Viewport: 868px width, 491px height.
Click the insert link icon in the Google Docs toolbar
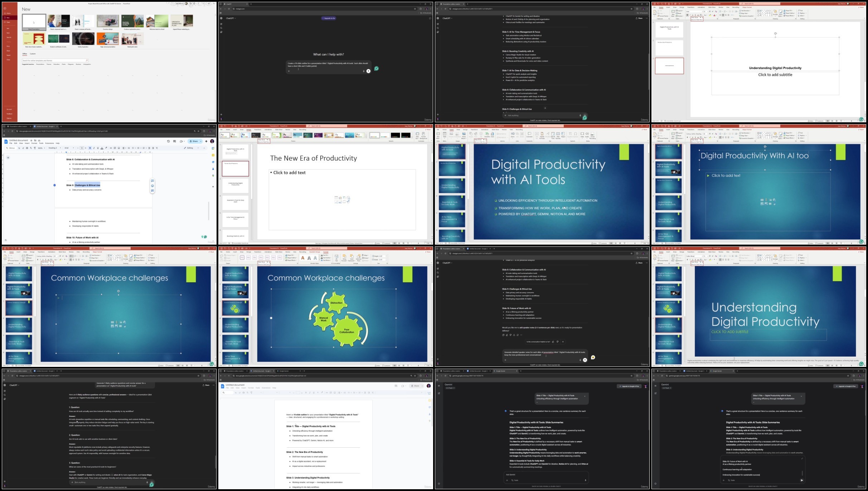[111, 148]
